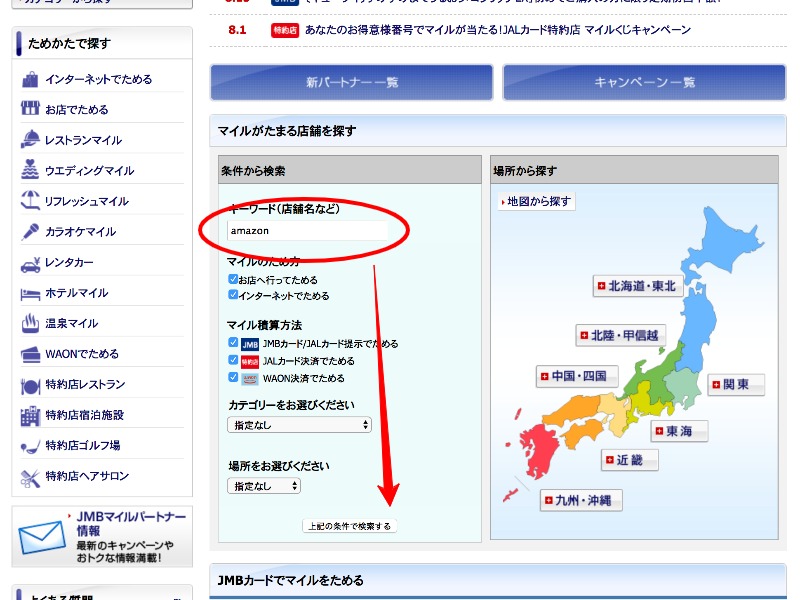Image resolution: width=800 pixels, height=600 pixels.
Task: Open 特約店ゴルフ場 in the sidebar
Action: (83, 445)
